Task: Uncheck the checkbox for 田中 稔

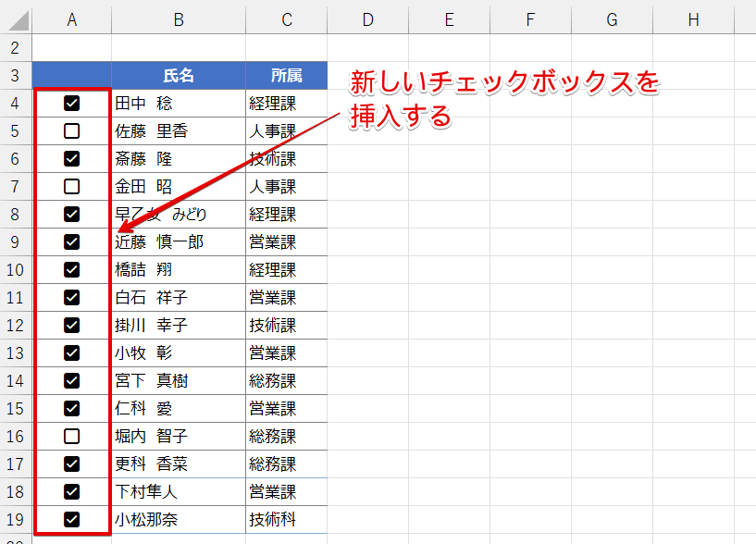Action: pyautogui.click(x=72, y=104)
